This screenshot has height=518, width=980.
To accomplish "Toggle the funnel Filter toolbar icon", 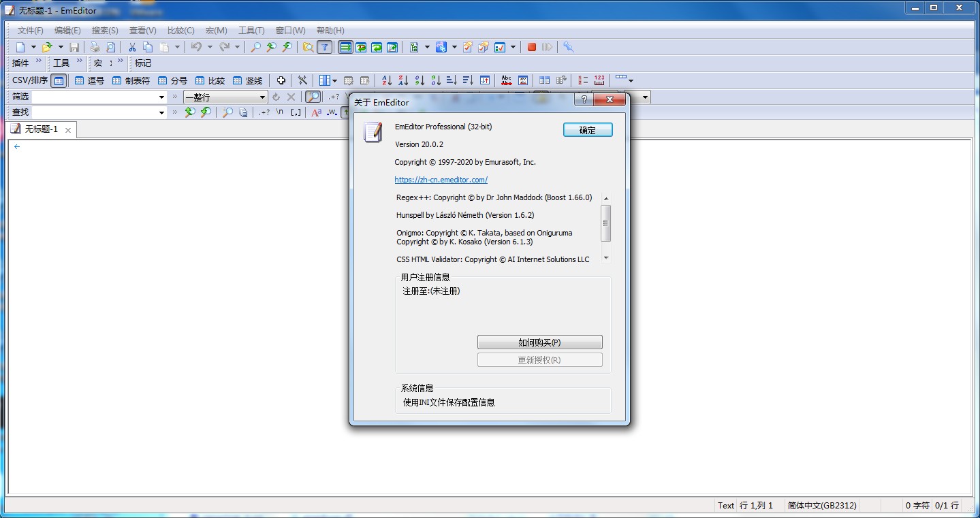I will click(x=325, y=47).
